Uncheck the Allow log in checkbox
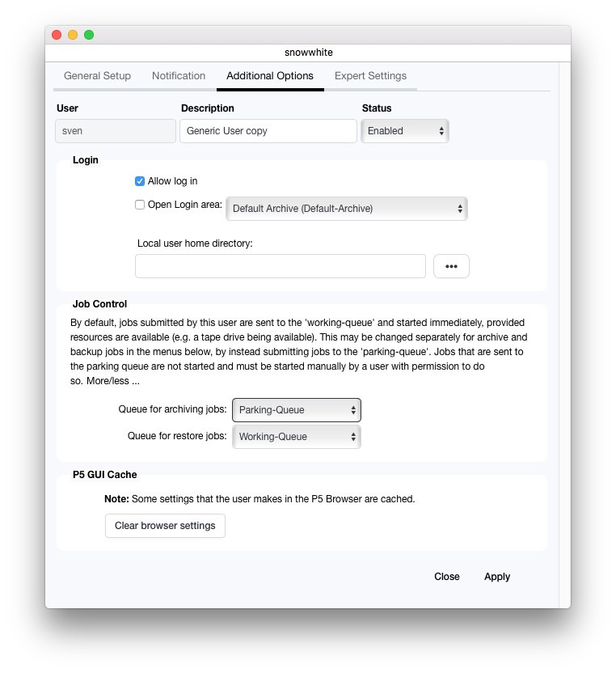This screenshot has width=616, height=673. coord(140,181)
